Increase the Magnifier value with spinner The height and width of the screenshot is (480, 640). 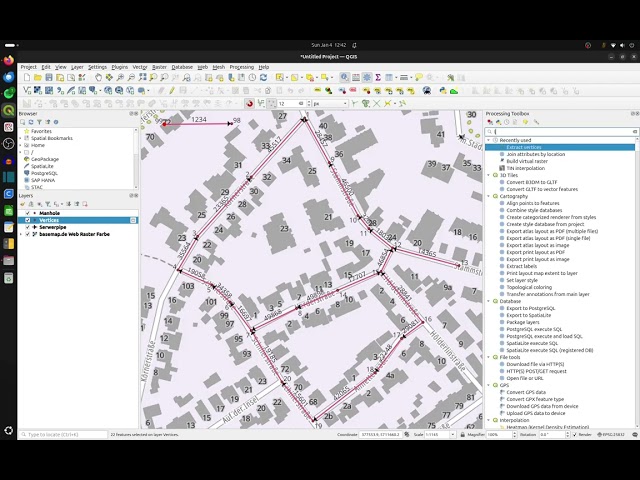(x=514, y=433)
